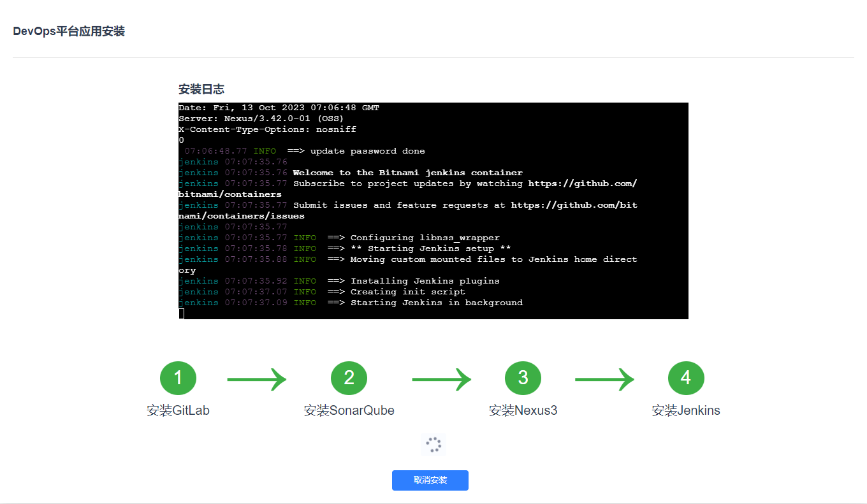Click the 'Subscribe to project updates' log line
This screenshot has width=867, height=504.
pos(408,184)
